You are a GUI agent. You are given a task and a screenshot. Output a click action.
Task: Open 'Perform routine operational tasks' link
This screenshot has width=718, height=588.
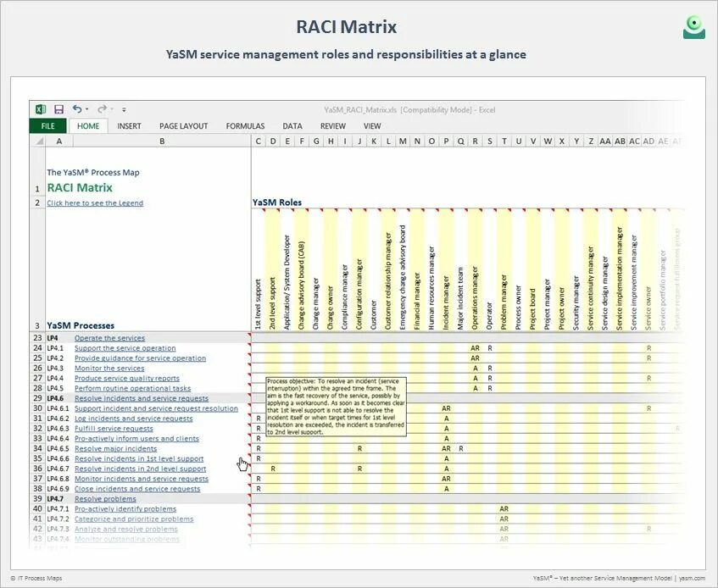pos(132,389)
